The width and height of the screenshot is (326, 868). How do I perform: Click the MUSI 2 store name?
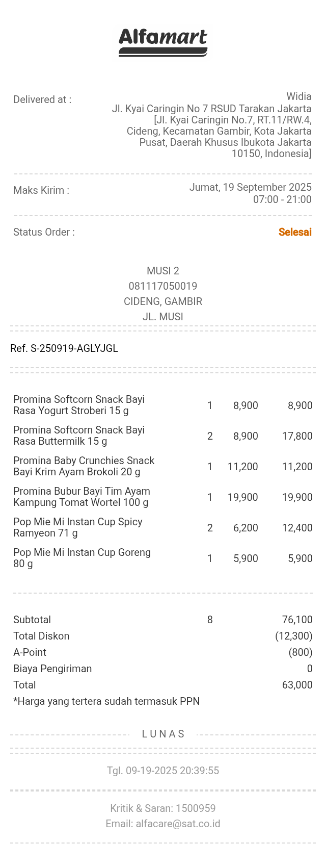163,271
